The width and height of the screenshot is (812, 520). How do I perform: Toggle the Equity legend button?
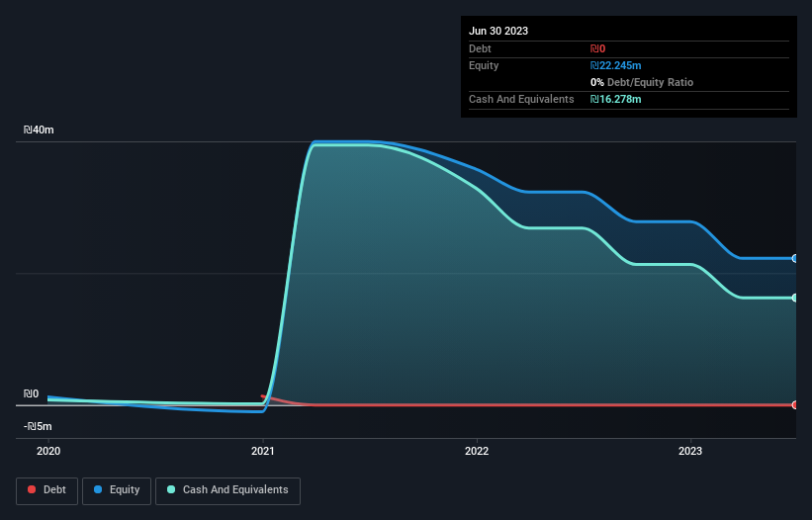[x=117, y=490]
